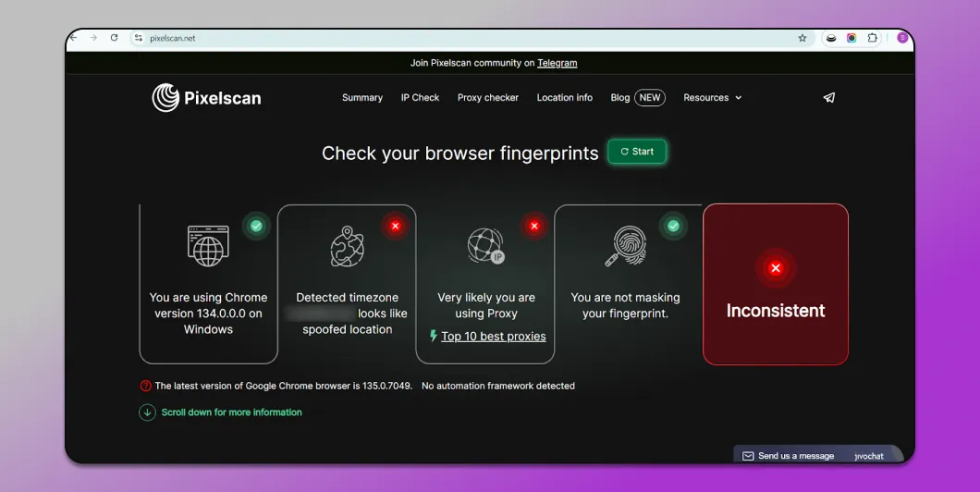This screenshot has width=980, height=492.
Task: Click the timezone map pin globe icon
Action: point(347,247)
